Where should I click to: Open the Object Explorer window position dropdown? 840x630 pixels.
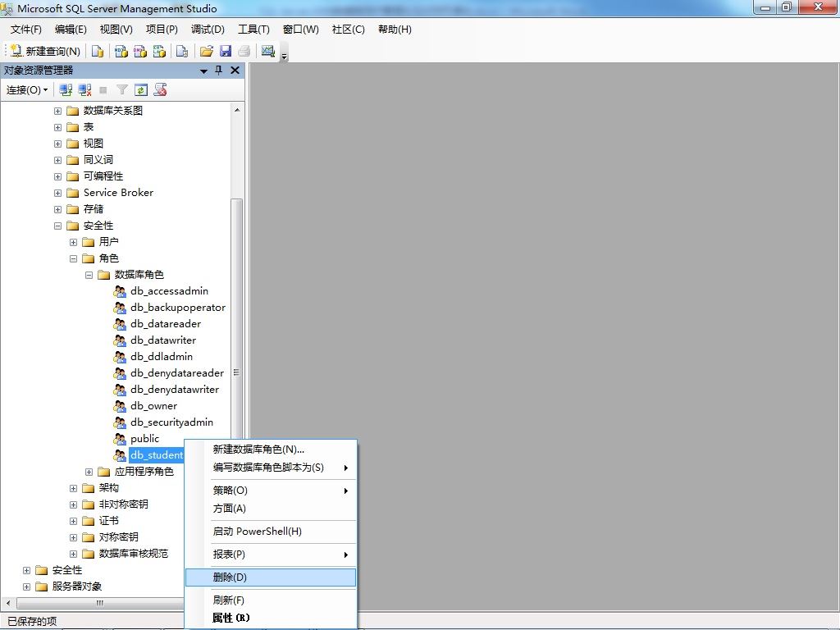pos(203,71)
